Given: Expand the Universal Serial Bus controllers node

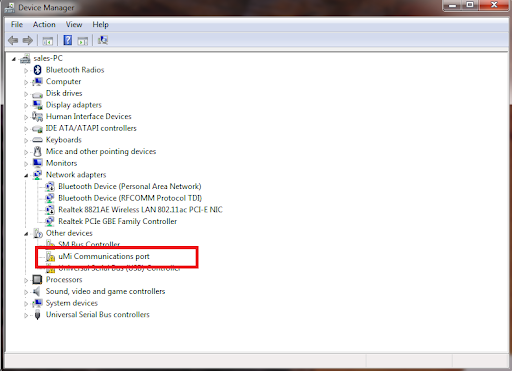Looking at the screenshot, I should (26, 315).
